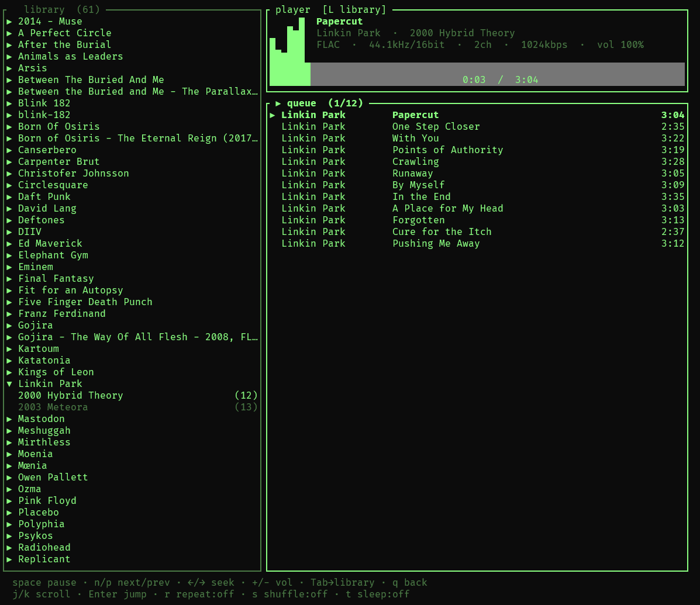Jump to With You in queue
The width and height of the screenshot is (700, 605).
tap(477, 139)
